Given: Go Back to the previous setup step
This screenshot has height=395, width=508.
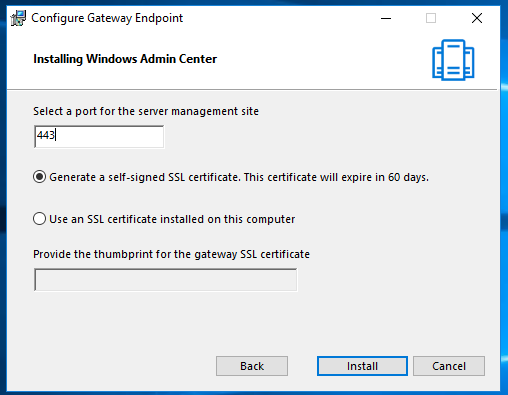Looking at the screenshot, I should [x=252, y=366].
